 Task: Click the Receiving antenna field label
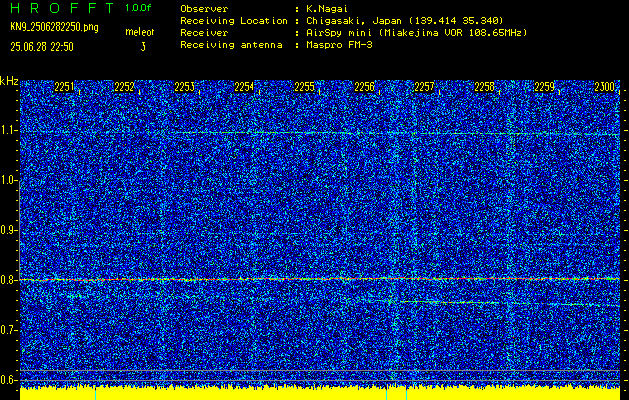click(x=231, y=45)
